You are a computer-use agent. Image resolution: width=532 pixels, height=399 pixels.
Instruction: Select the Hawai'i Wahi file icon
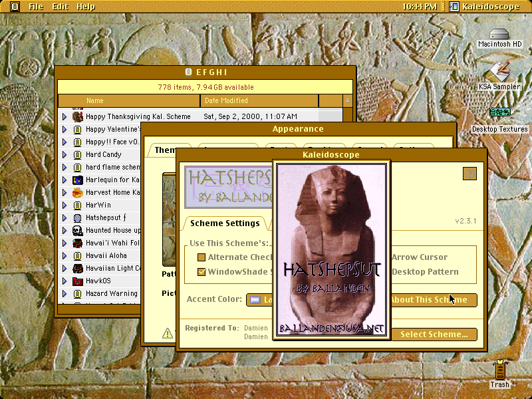pyautogui.click(x=78, y=243)
